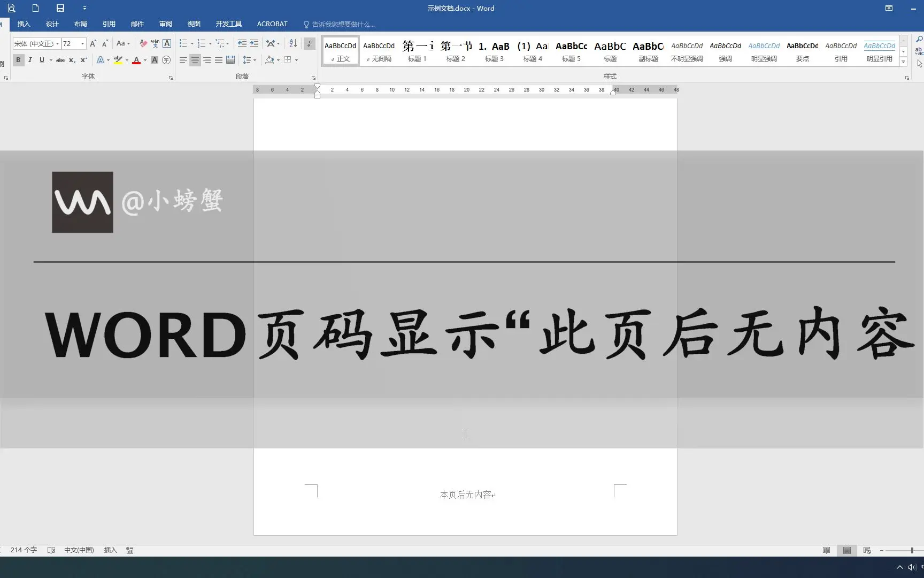Apply red font color icon
This screenshot has height=578, width=924.
click(136, 60)
